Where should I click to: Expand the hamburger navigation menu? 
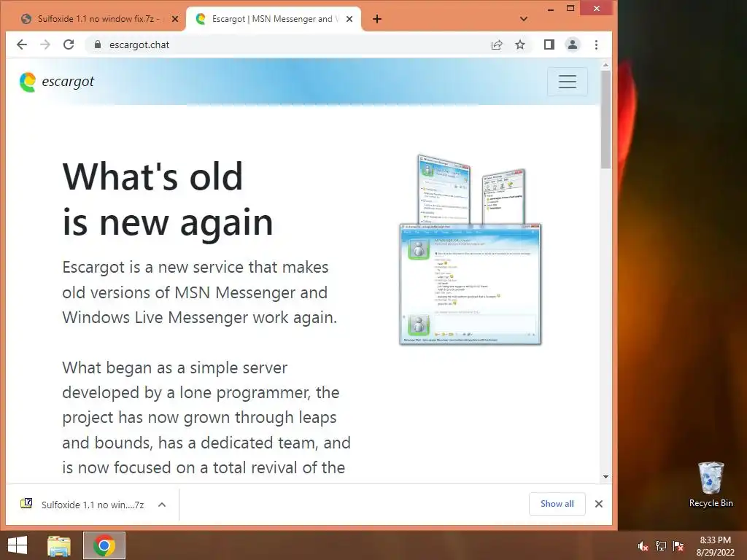[x=568, y=82]
